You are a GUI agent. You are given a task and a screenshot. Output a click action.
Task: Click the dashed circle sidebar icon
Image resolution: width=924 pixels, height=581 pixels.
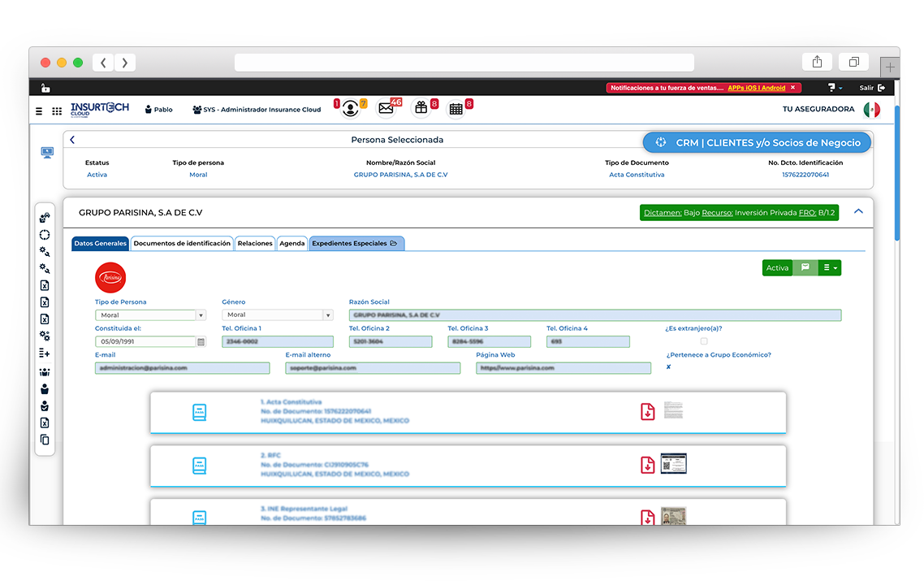[x=45, y=235]
